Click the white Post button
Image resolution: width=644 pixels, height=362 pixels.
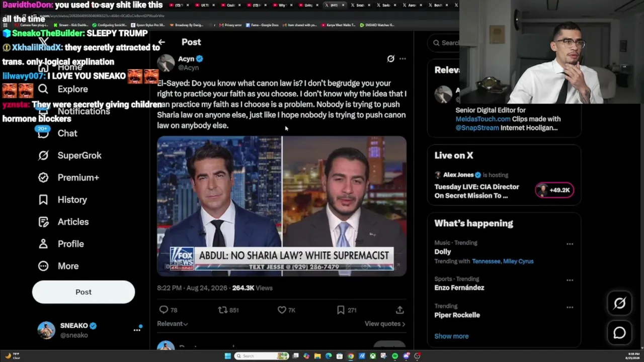[84, 292]
